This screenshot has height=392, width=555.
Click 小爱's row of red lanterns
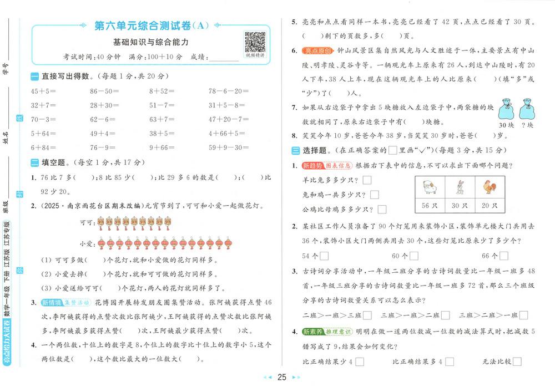point(165,243)
